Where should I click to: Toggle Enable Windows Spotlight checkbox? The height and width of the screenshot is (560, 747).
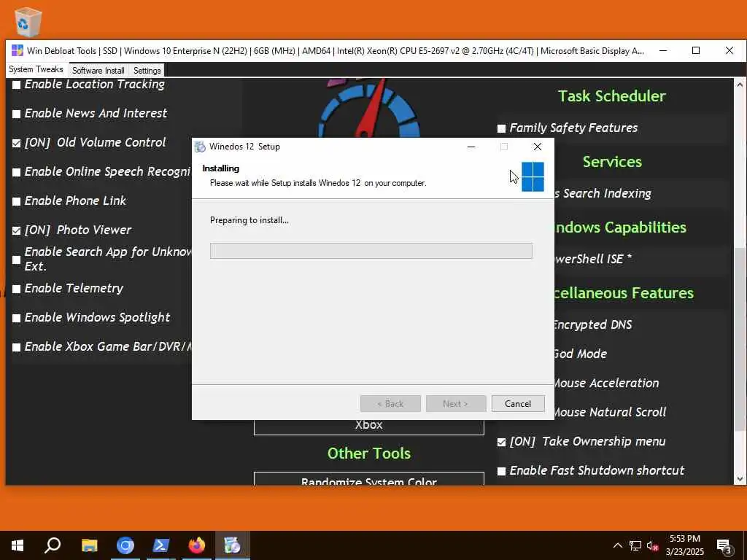[16, 318]
